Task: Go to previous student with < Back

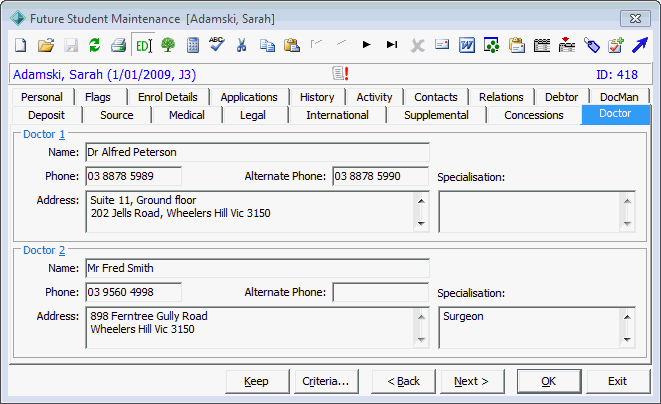Action: coord(403,381)
